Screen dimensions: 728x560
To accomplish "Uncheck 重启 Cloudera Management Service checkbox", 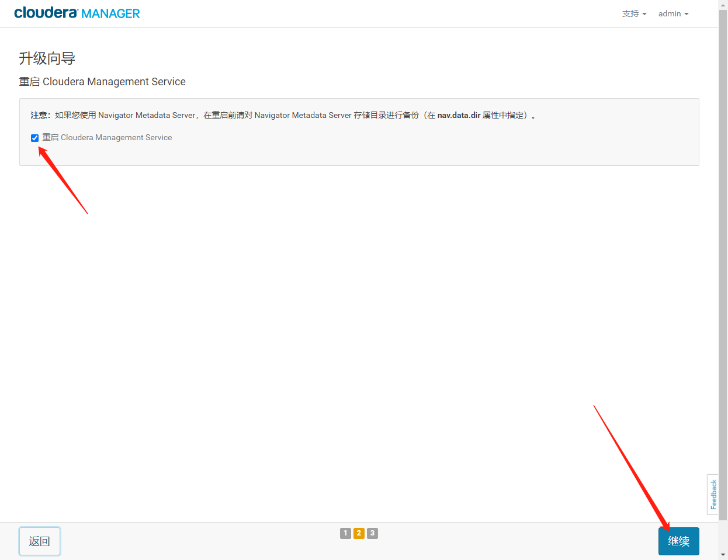I will pyautogui.click(x=34, y=138).
